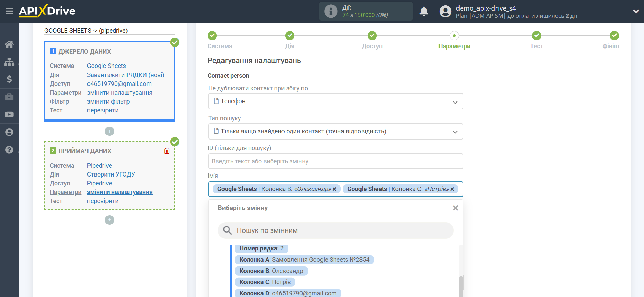Select variable Номер рядка: 2
Image resolution: width=644 pixels, height=297 pixels.
[x=261, y=248]
